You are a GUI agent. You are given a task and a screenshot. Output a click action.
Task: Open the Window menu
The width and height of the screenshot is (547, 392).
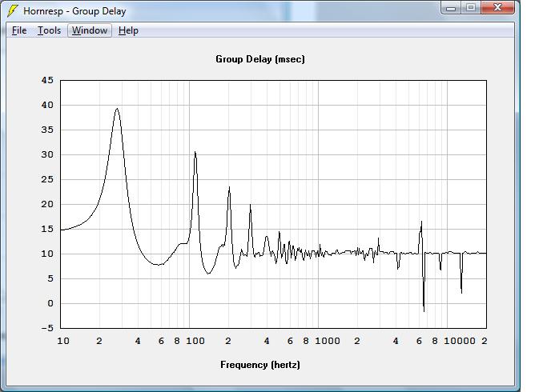click(x=90, y=30)
